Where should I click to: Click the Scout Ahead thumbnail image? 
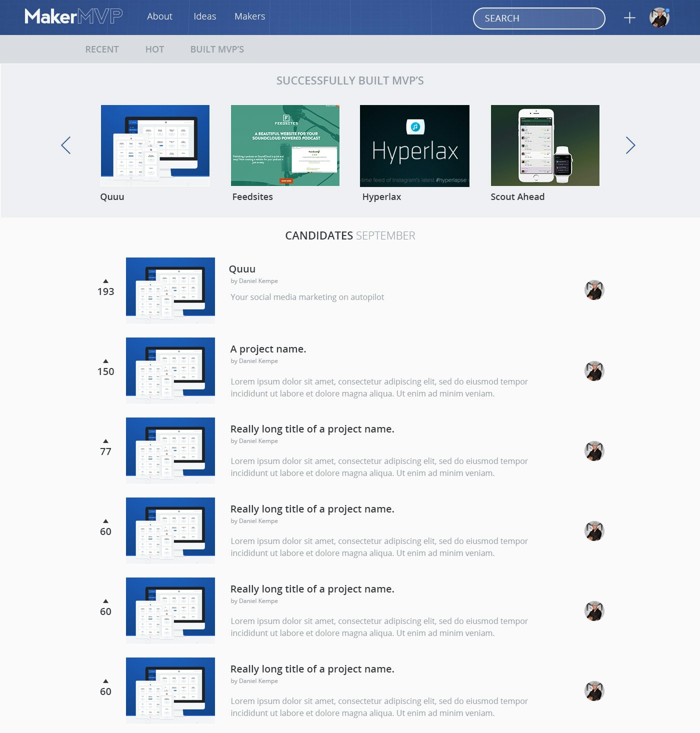pyautogui.click(x=544, y=145)
